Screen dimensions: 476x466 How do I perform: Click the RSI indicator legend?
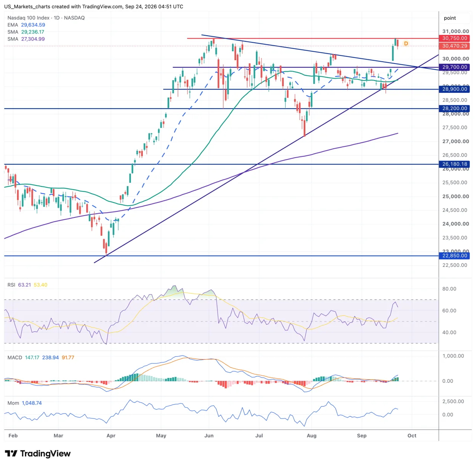tap(28, 285)
